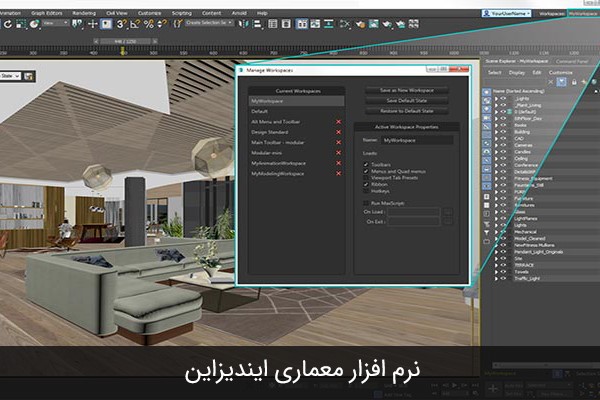The image size is (600, 400).
Task: Delete the Design Standard workspace
Action: (338, 132)
